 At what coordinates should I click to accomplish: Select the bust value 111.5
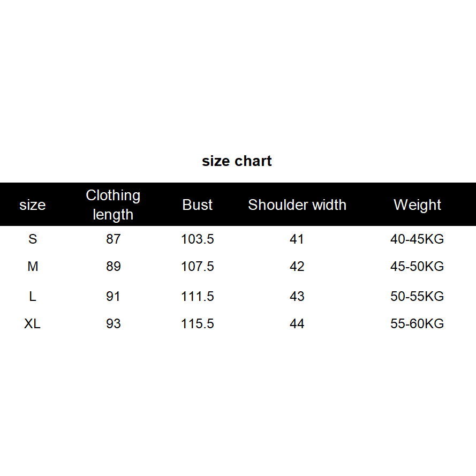point(198,297)
